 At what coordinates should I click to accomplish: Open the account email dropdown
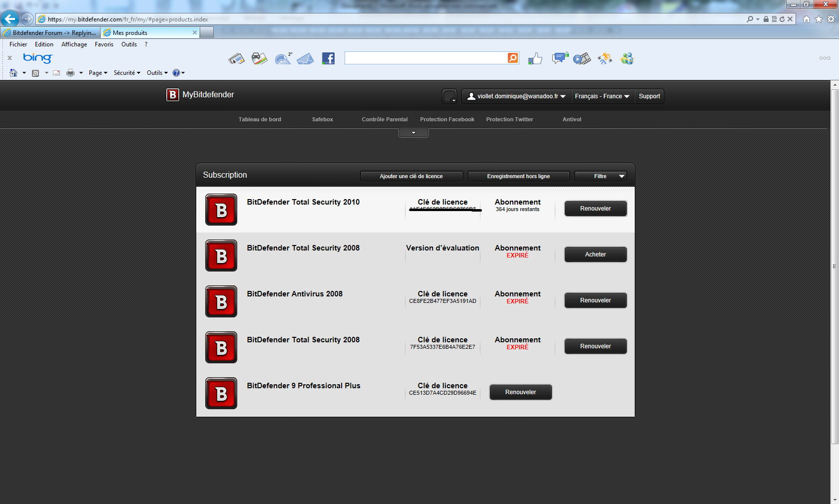516,96
